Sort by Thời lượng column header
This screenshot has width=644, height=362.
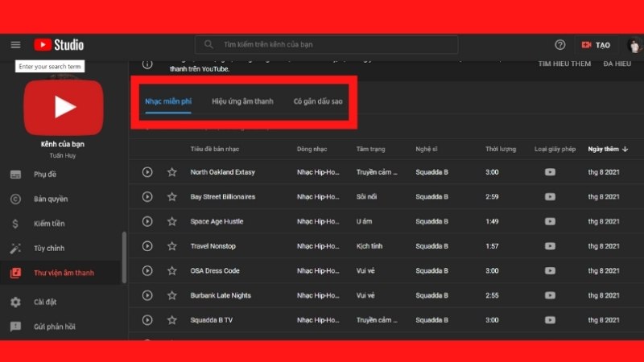click(x=501, y=149)
